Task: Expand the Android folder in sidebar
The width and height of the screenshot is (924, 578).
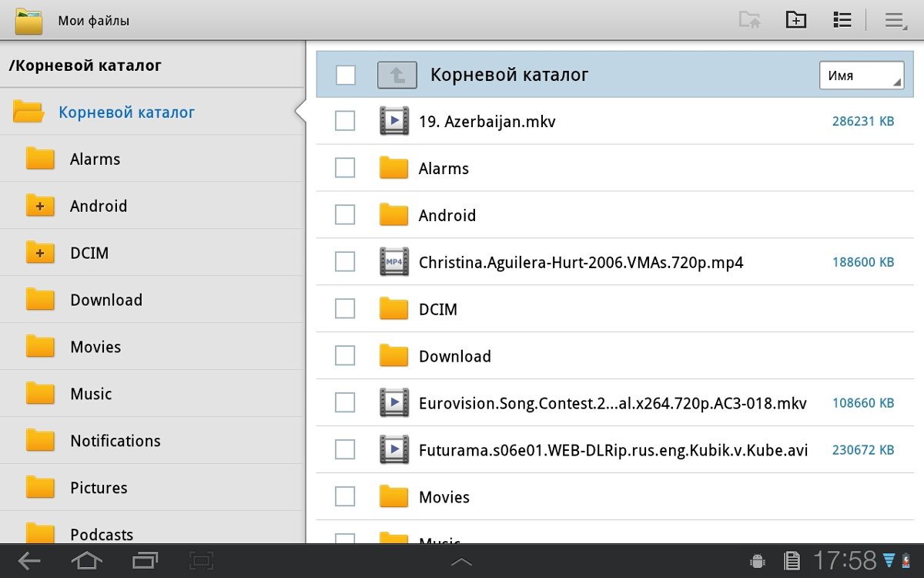Action: 40,206
